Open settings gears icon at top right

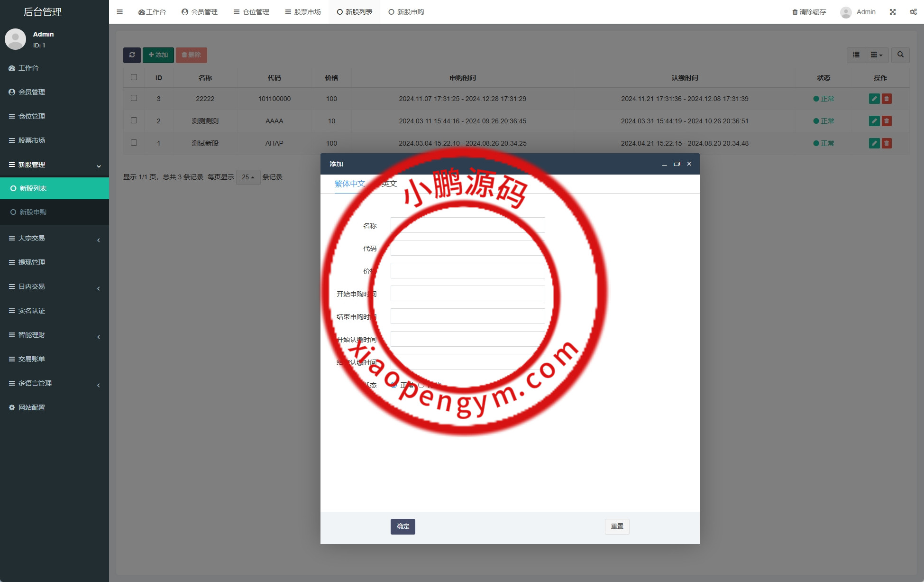913,12
